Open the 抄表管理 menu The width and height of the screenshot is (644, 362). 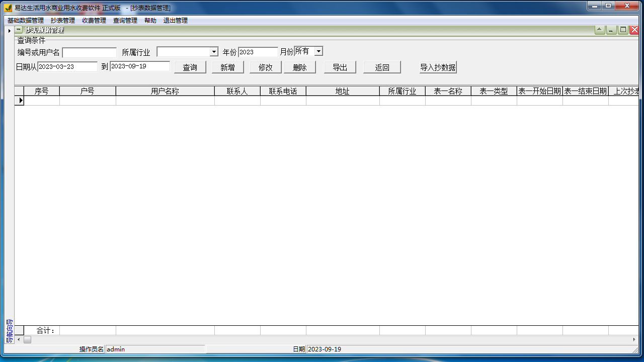pos(62,21)
